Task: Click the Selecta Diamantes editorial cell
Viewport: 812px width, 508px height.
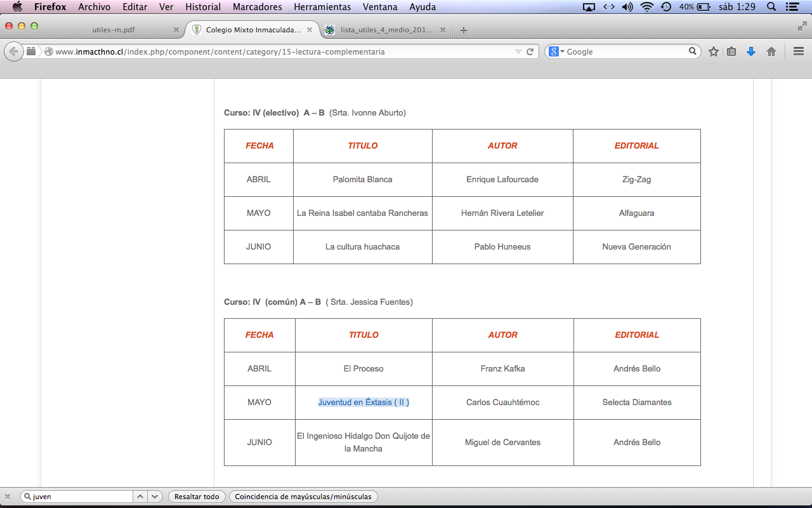Action: click(637, 403)
